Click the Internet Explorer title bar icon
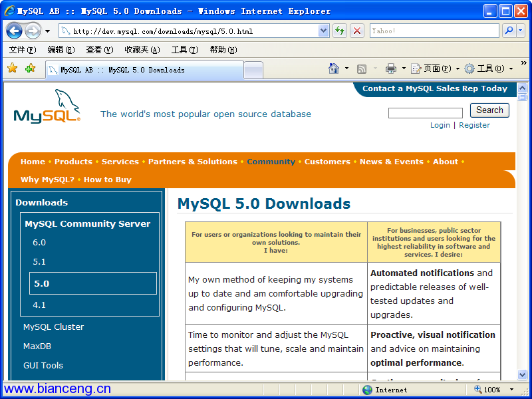Viewport: 532px width, 399px height. pyautogui.click(x=10, y=11)
